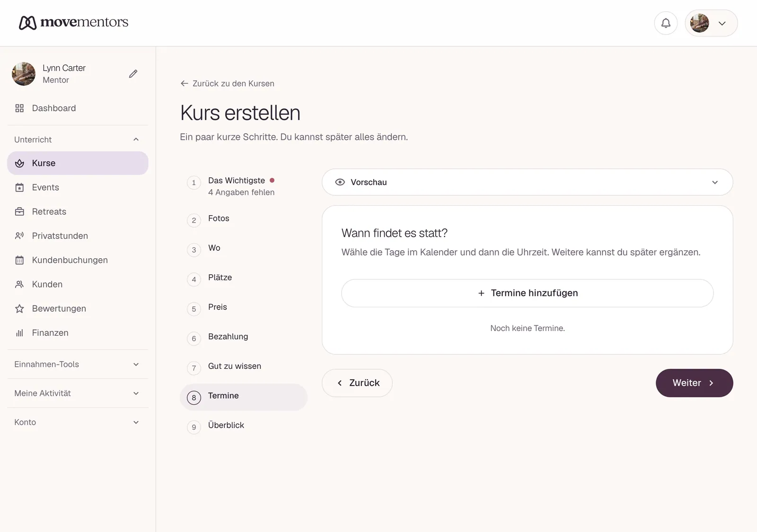The width and height of the screenshot is (757, 532).
Task: Click Termine hinzufügen button
Action: coord(528,293)
